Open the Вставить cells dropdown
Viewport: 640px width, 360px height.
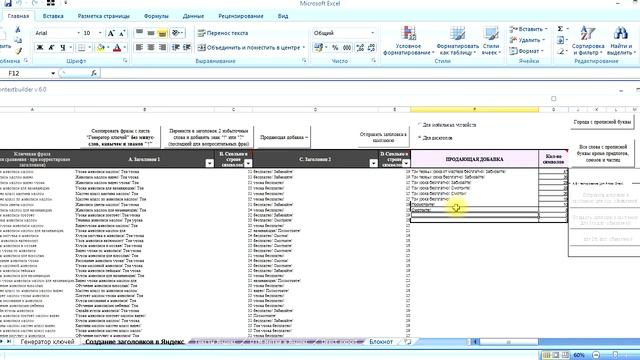click(528, 29)
